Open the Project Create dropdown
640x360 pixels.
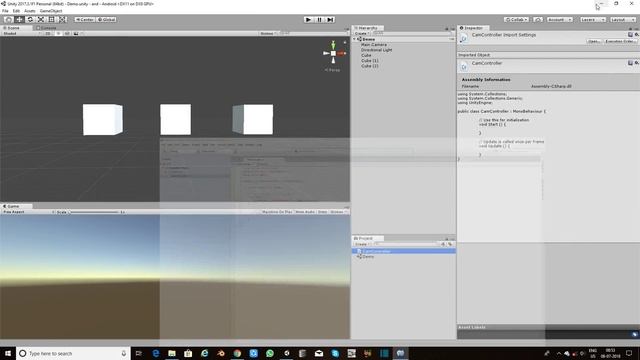point(362,244)
